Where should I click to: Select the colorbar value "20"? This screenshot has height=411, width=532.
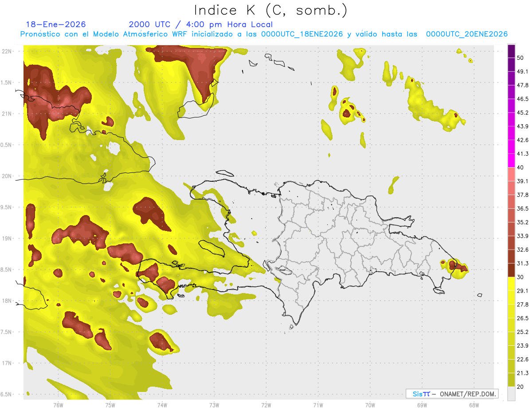coord(520,387)
